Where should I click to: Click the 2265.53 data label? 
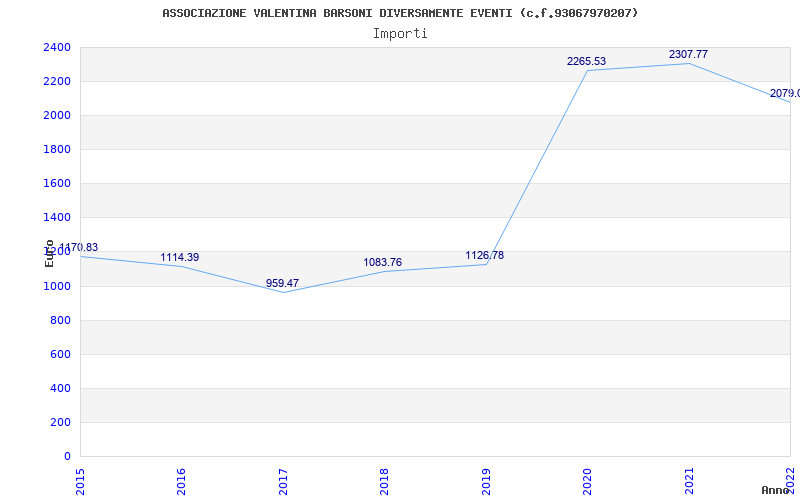587,62
